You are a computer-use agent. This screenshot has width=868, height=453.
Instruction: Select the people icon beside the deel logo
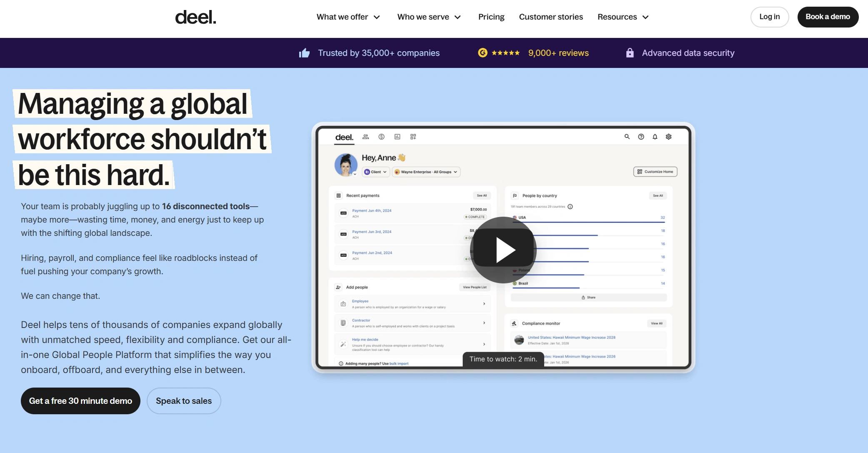pyautogui.click(x=365, y=137)
